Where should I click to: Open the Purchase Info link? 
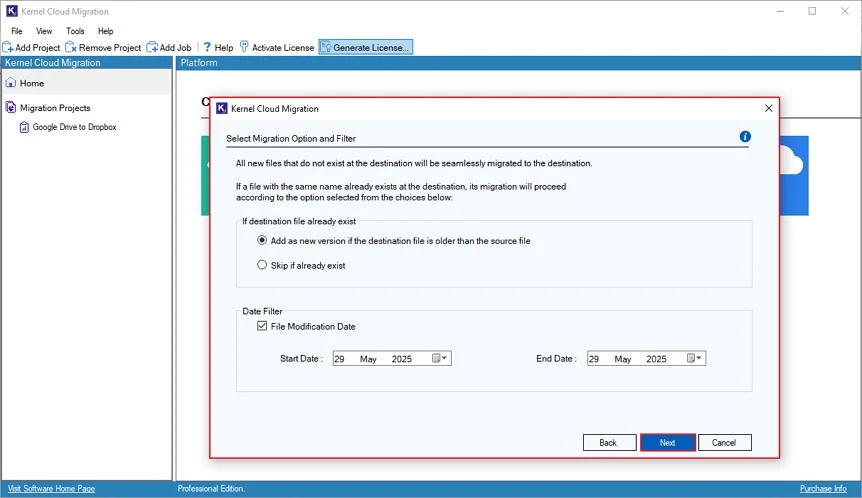pos(823,489)
